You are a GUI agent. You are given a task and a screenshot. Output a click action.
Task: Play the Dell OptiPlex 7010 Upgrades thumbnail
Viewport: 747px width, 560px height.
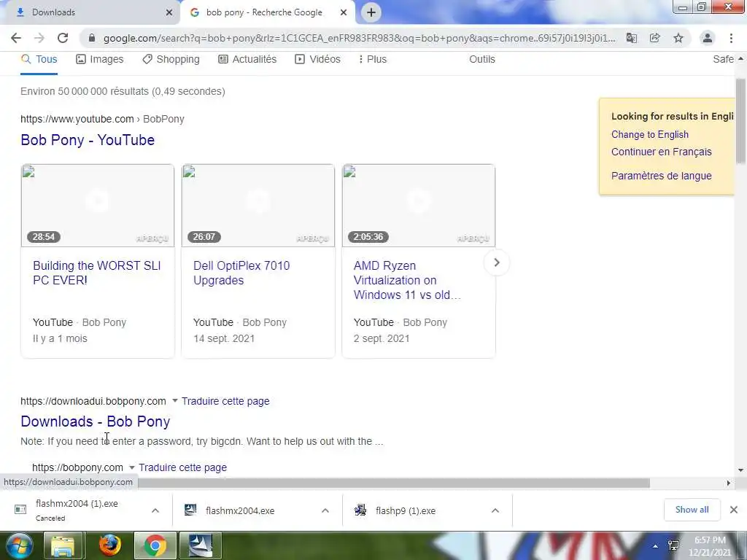click(258, 206)
